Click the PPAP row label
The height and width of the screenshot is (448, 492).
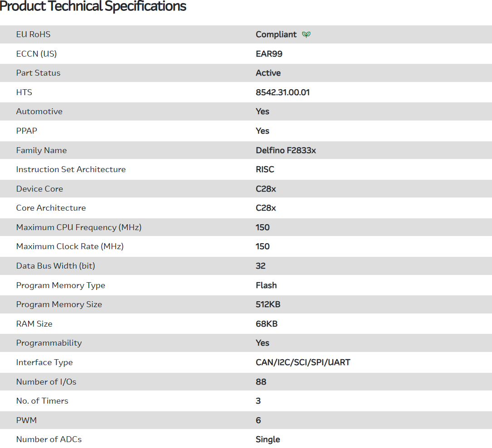27,131
